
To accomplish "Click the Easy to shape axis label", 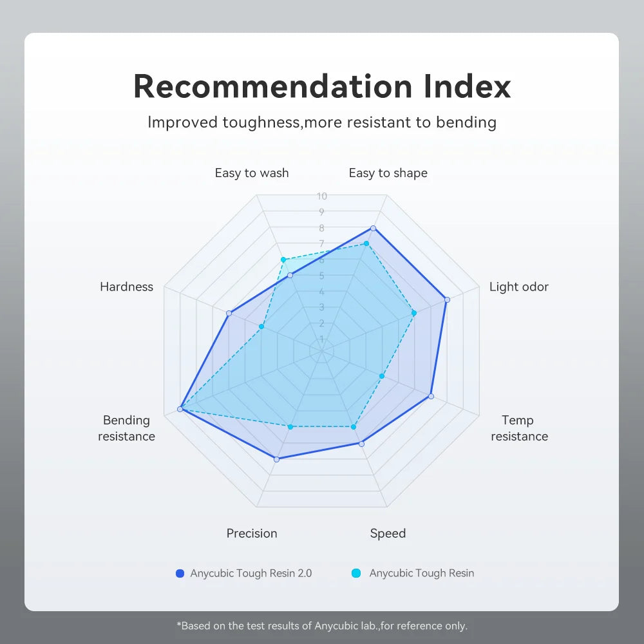I will tap(388, 173).
